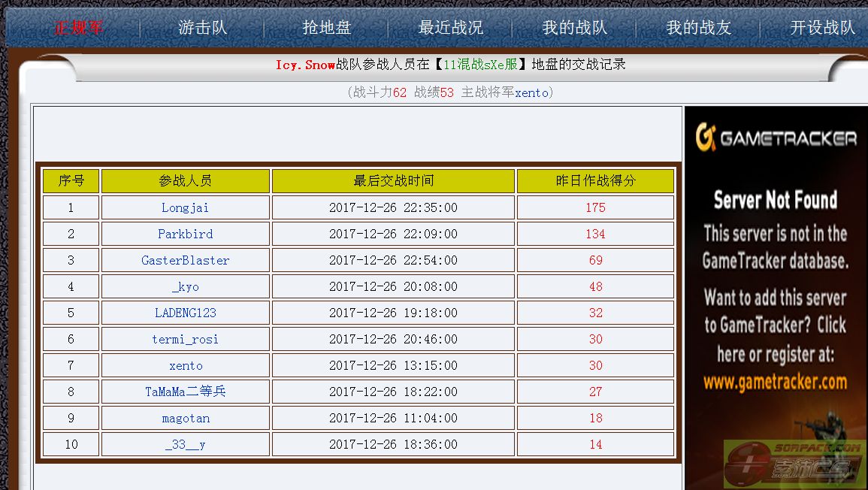The image size is (868, 490).
Task: Click timestamp 2017-12-26 13:15:00
Action: coord(393,365)
